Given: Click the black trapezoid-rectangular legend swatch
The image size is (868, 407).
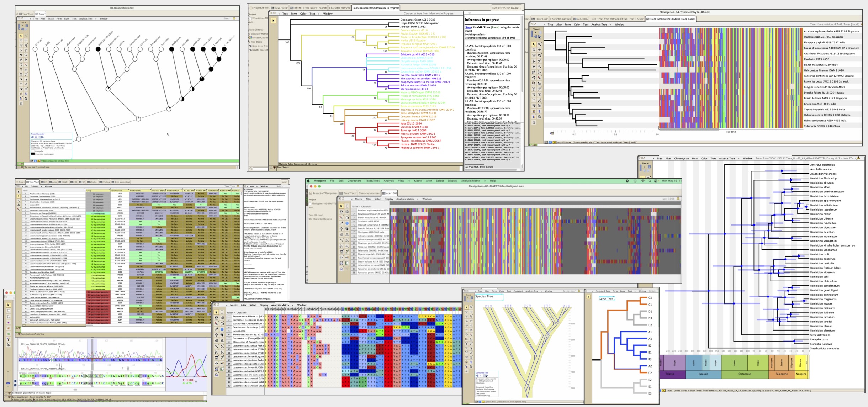Looking at the screenshot, I should [x=33, y=154].
